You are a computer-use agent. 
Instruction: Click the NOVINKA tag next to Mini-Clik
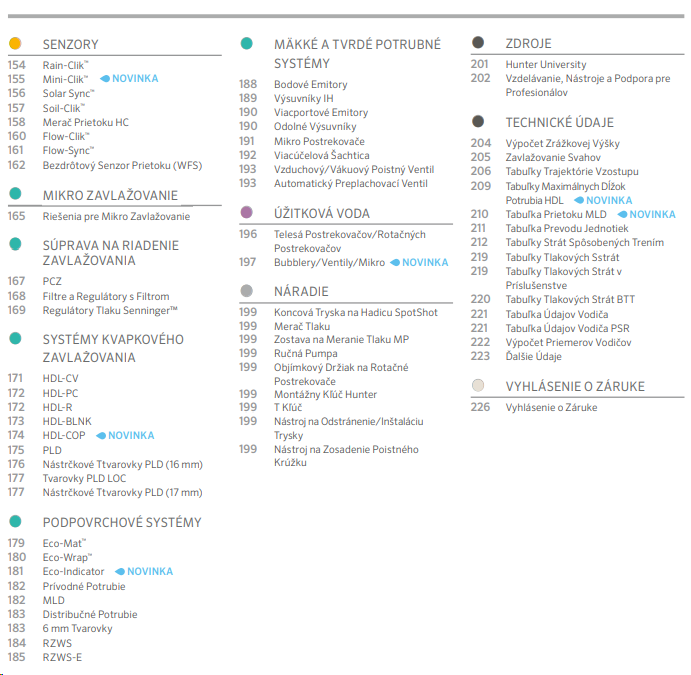(129, 78)
